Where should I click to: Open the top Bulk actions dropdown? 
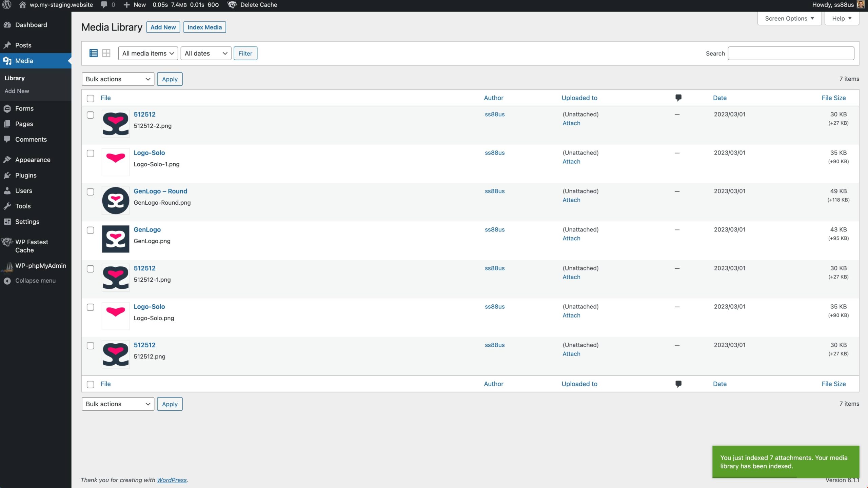[x=118, y=79]
